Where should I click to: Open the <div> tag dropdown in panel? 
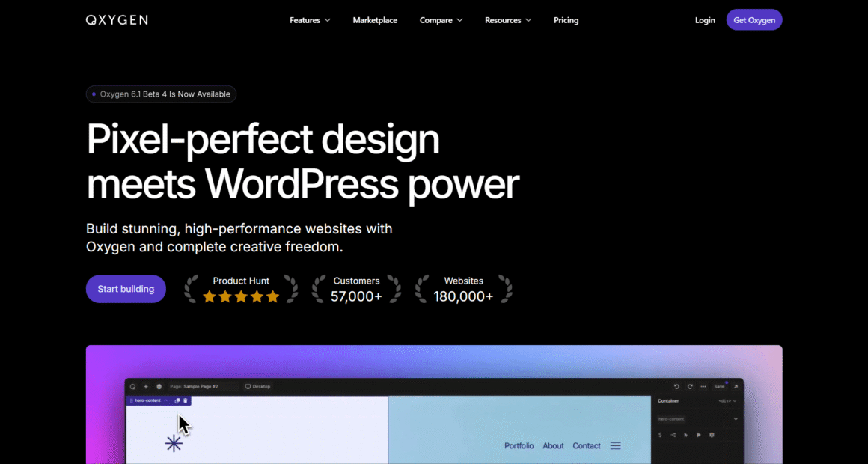tap(727, 401)
